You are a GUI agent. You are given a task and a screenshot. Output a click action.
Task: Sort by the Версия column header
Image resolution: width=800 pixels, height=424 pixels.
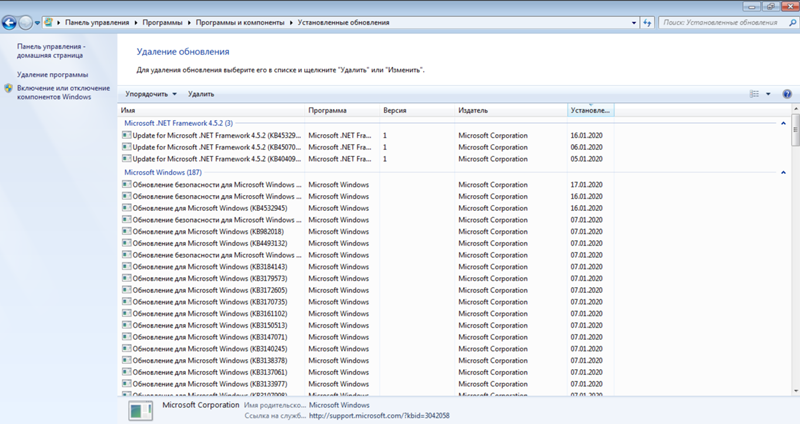(x=417, y=110)
